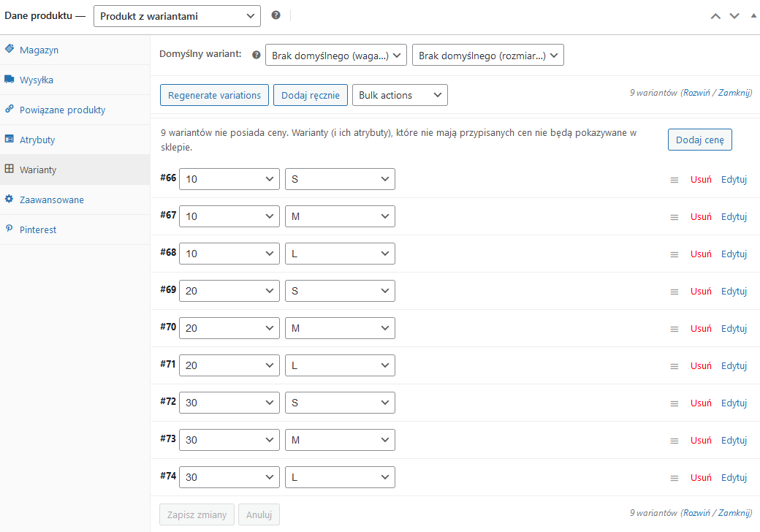760x532 pixels.
Task: Click the drag handle for variation #66
Action: coord(674,179)
